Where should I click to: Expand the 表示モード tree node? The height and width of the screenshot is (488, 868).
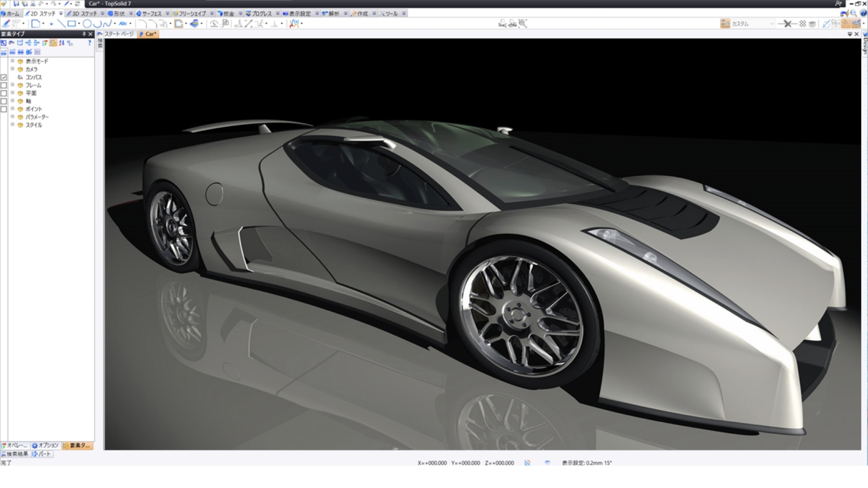(x=13, y=61)
